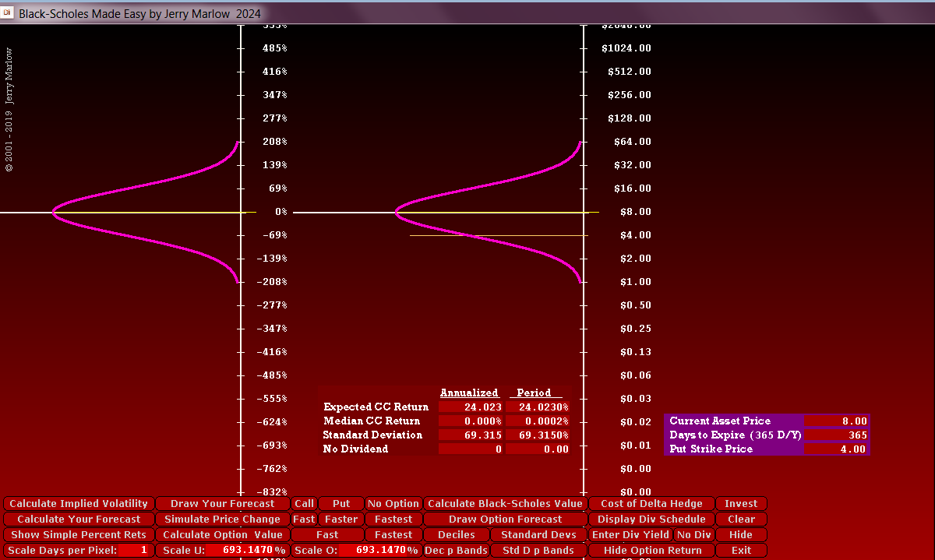
Task: Click Draw Option Forecast button
Action: click(x=505, y=519)
